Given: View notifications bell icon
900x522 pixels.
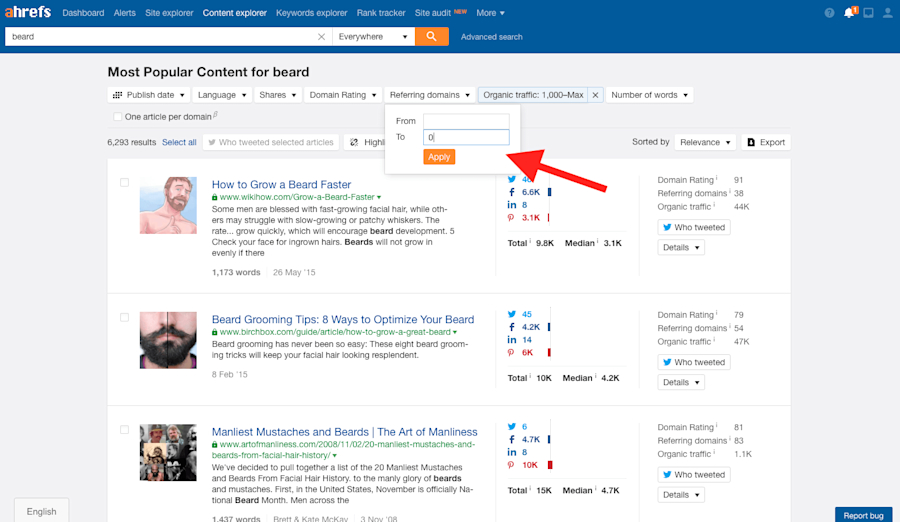Looking at the screenshot, I should tap(849, 13).
